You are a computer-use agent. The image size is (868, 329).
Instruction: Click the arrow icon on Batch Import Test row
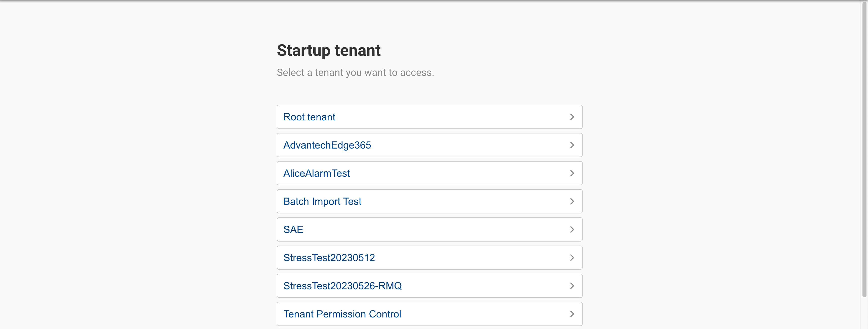tap(572, 201)
